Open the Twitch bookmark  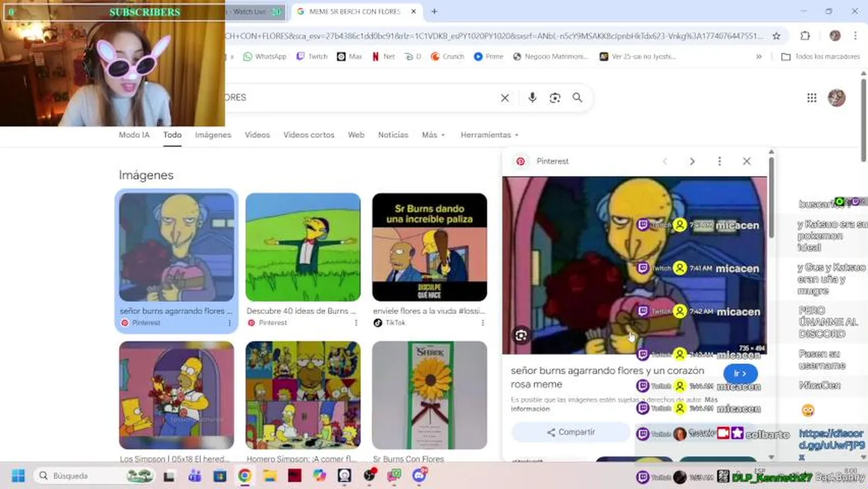312,56
